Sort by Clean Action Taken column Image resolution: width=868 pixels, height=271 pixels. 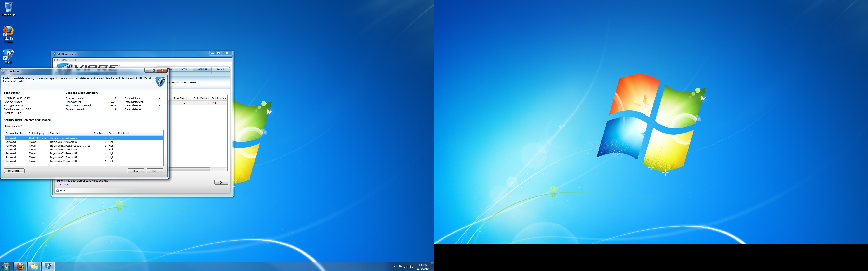click(x=16, y=133)
